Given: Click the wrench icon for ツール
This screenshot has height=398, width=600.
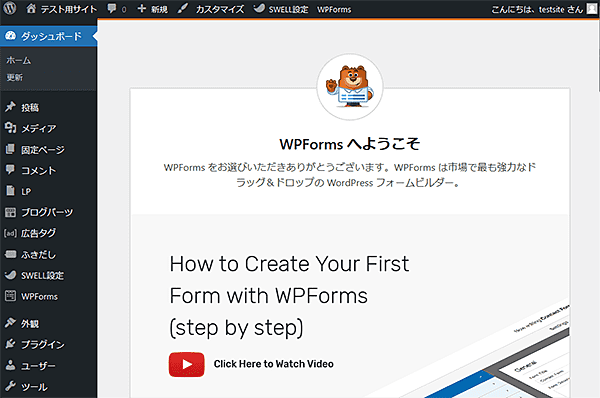Looking at the screenshot, I should pyautogui.click(x=10, y=386).
